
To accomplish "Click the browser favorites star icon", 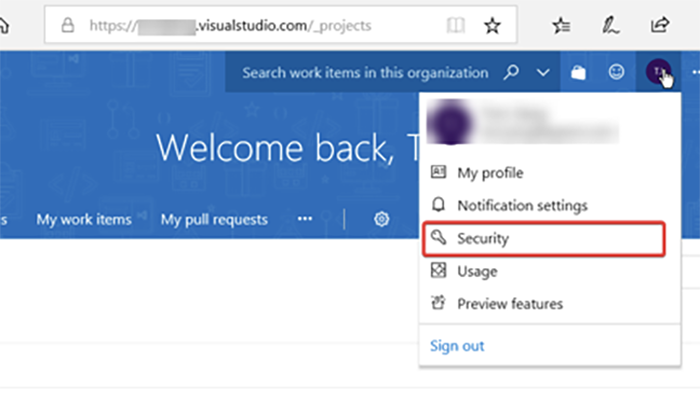I will tap(492, 25).
